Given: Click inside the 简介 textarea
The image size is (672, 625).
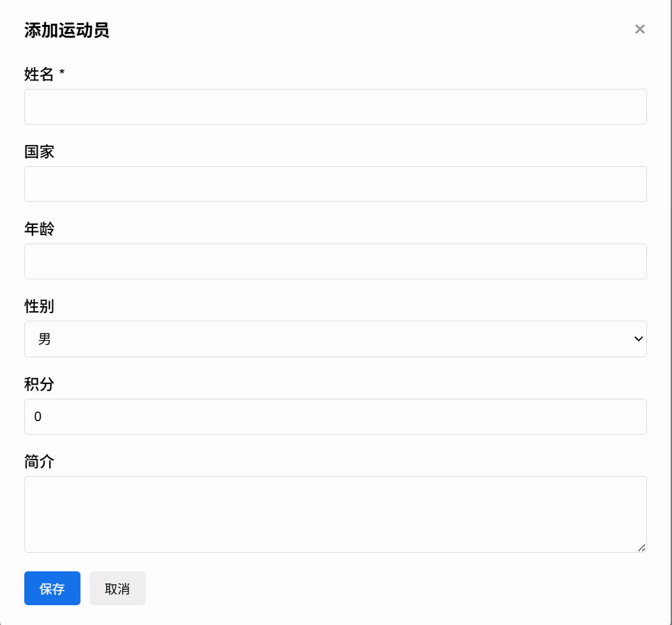Looking at the screenshot, I should (x=335, y=514).
